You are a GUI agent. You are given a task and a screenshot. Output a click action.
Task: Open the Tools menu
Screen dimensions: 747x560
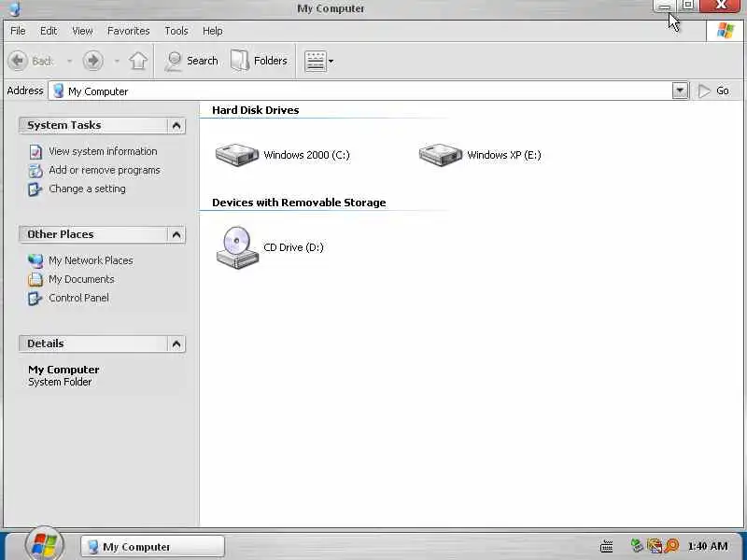[176, 31]
